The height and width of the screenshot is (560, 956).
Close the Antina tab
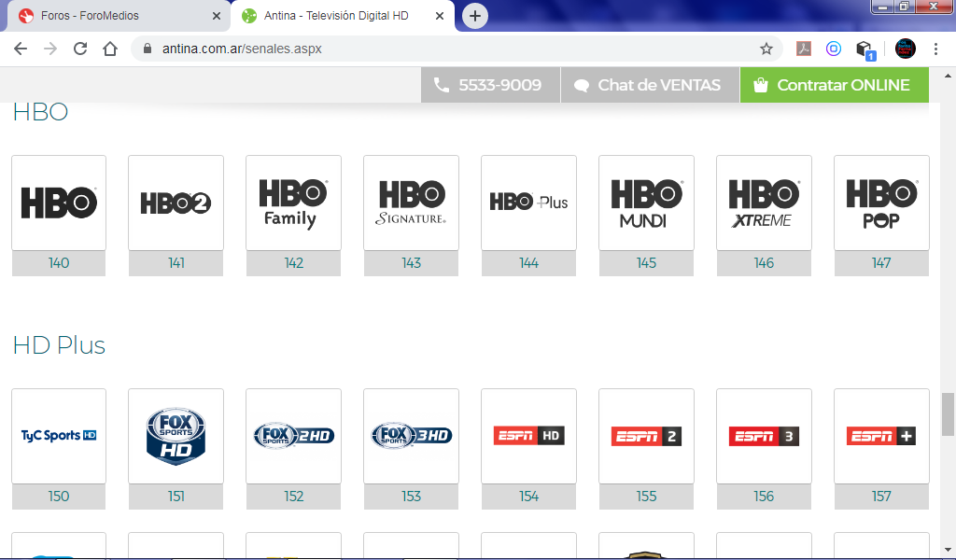tap(440, 16)
